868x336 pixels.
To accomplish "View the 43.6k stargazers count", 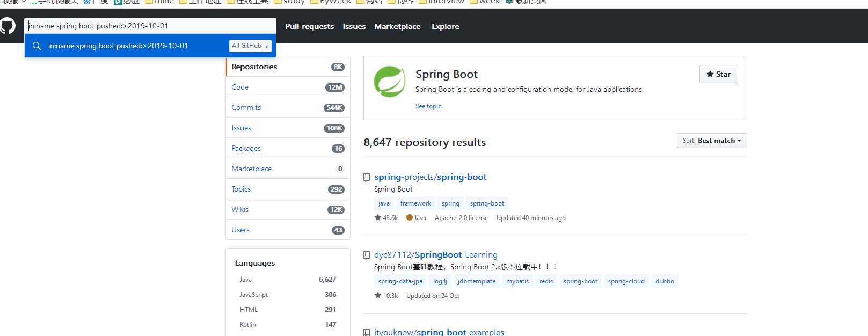I will [386, 218].
